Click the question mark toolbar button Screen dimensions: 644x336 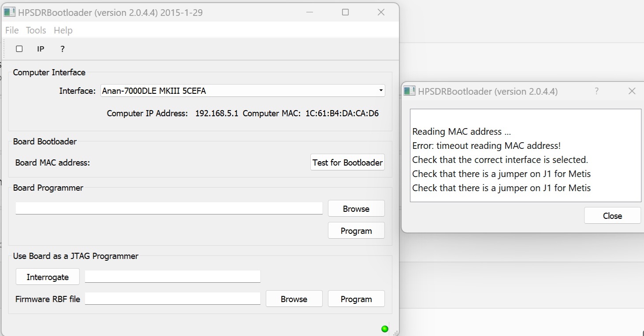63,49
